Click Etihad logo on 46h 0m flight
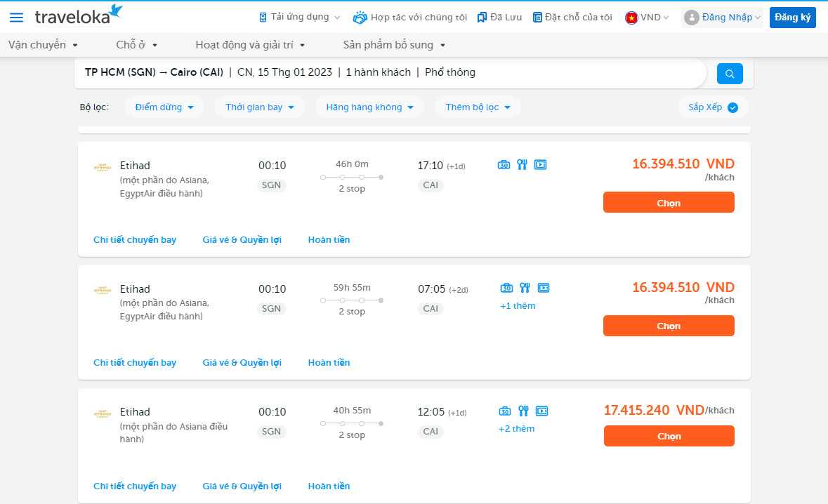This screenshot has width=828, height=504. 103,167
